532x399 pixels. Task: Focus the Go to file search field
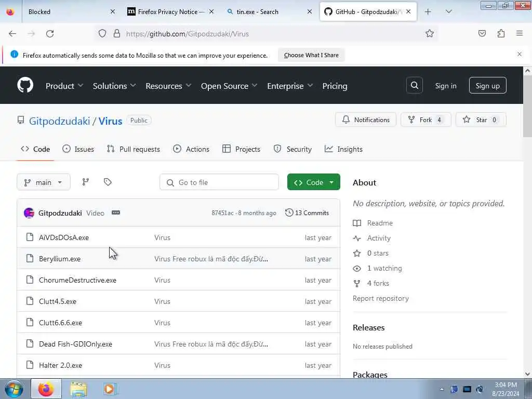click(219, 182)
